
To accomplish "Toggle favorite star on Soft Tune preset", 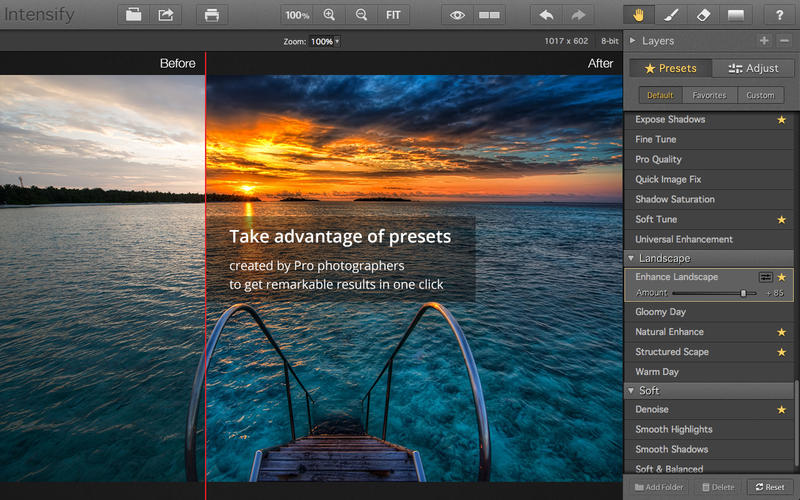I will [781, 219].
